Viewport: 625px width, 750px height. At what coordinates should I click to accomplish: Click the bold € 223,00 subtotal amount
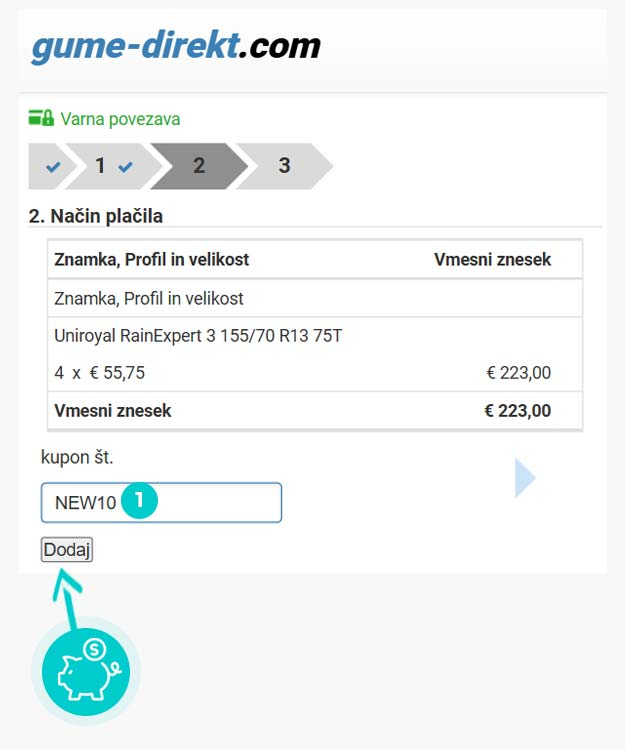tap(517, 411)
